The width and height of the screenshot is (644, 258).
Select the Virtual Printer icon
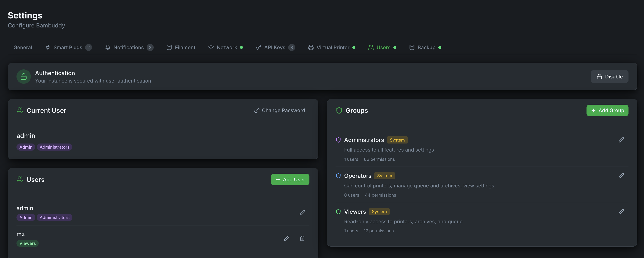(310, 47)
